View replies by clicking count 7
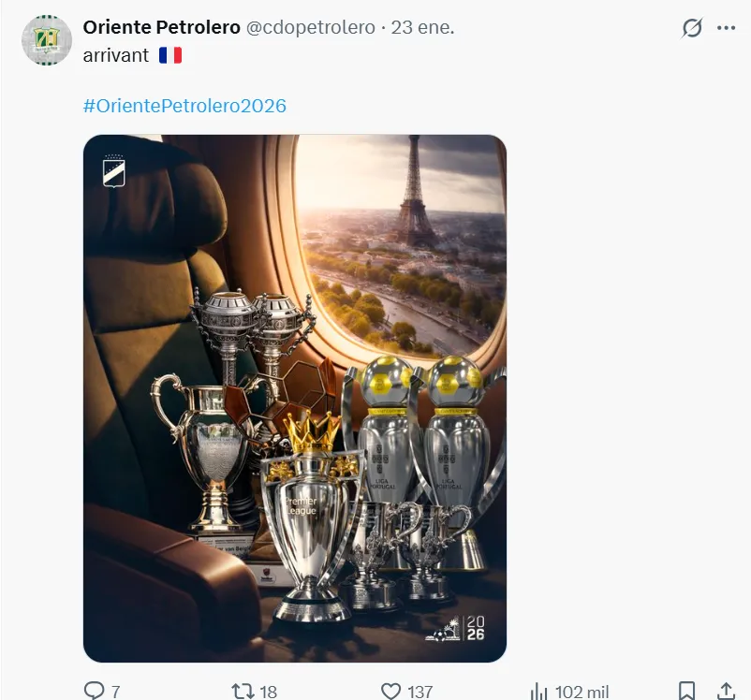The height and width of the screenshot is (700, 751). [x=114, y=693]
